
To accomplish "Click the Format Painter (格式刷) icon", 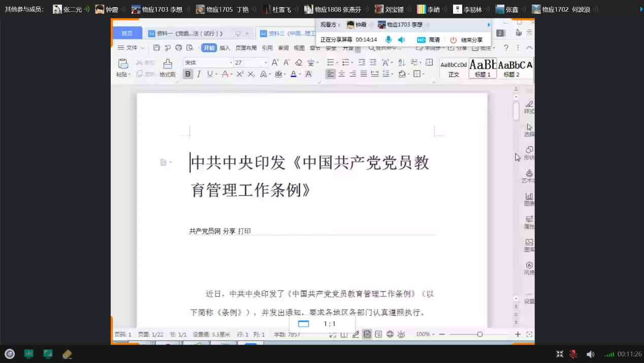I will [167, 64].
